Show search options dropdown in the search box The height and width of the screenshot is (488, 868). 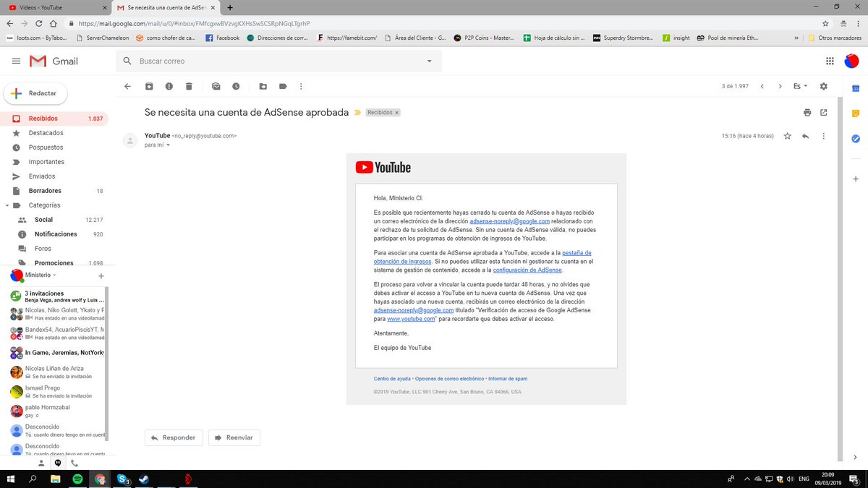(429, 61)
